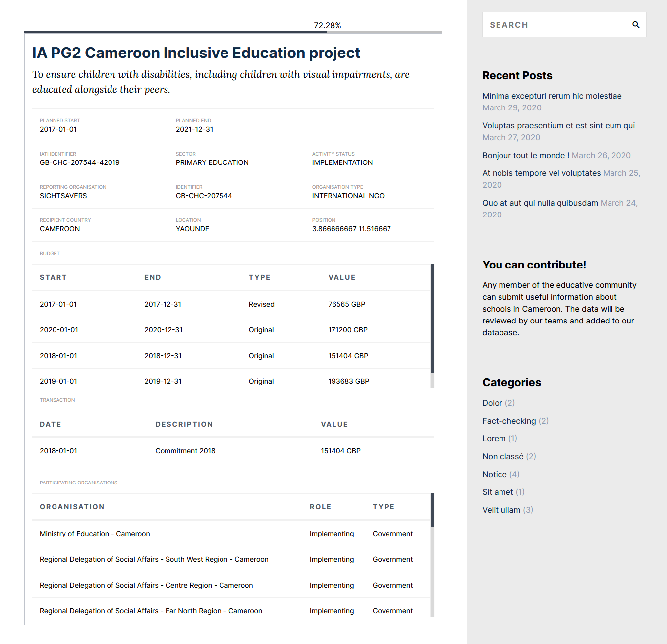Open the Dolor category
The image size is (667, 644).
pos(492,403)
